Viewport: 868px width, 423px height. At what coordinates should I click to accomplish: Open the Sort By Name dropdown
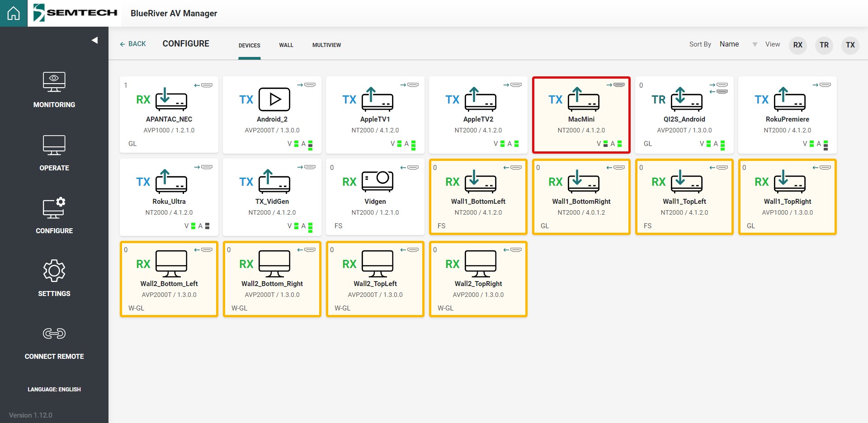point(729,44)
